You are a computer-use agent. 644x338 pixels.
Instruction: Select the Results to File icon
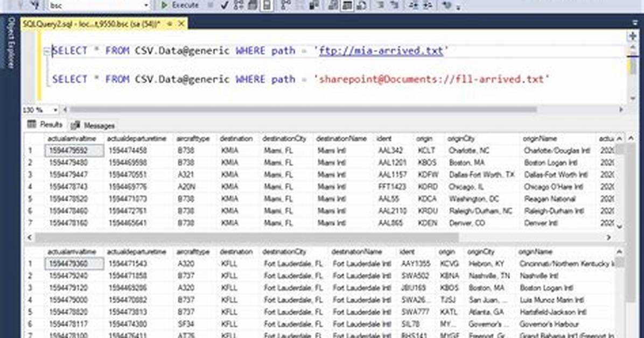point(362,5)
